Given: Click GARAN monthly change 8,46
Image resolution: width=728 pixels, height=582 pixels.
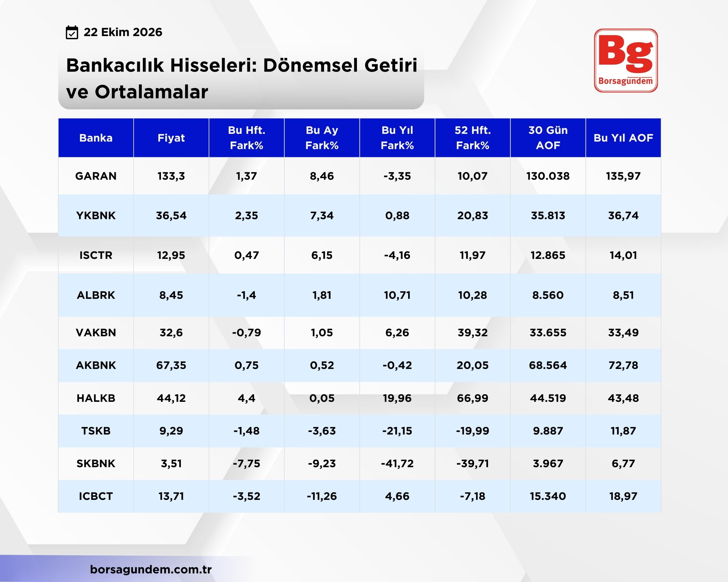Looking at the screenshot, I should tap(322, 176).
